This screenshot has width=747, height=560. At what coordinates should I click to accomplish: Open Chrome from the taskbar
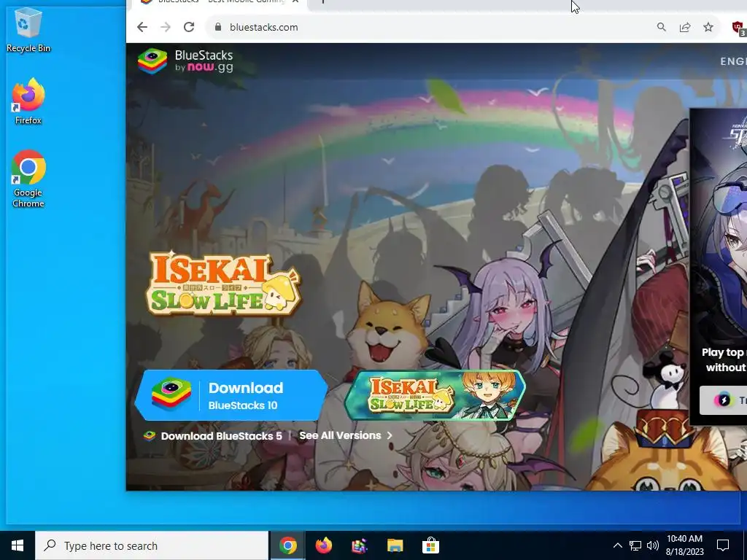287,545
